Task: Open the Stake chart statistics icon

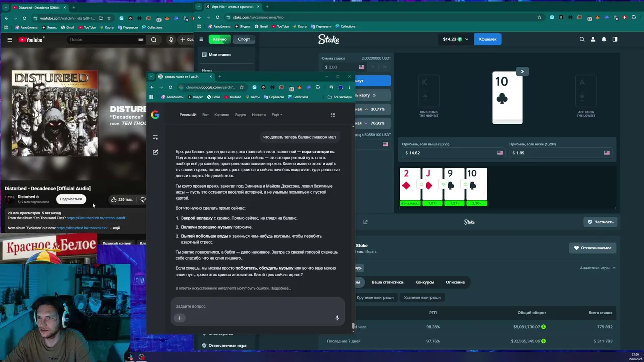Action: pyautogui.click(x=365, y=222)
